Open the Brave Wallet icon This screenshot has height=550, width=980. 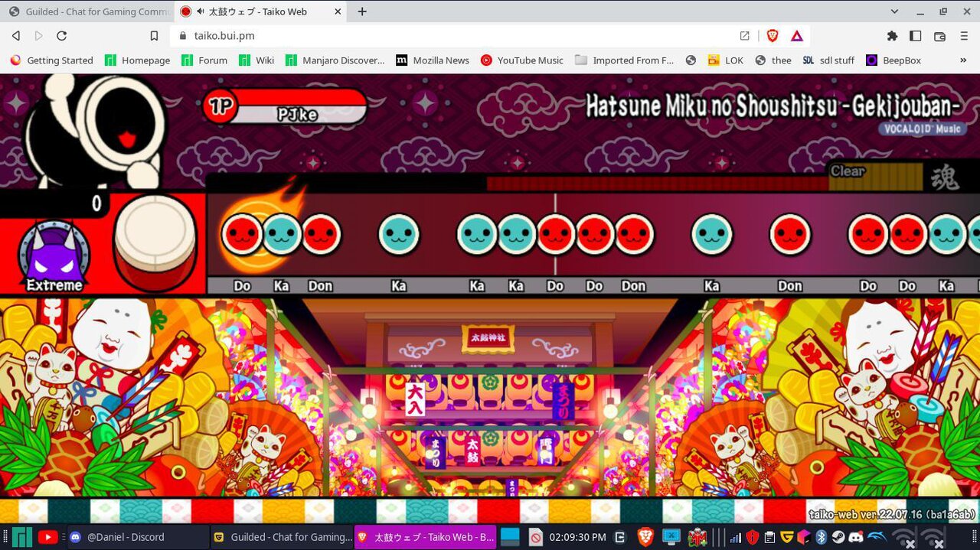(x=939, y=36)
